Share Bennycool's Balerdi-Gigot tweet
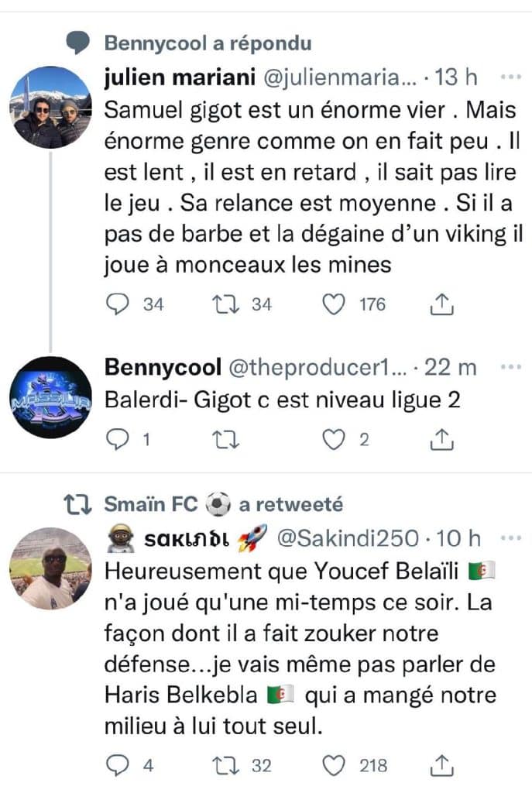Image resolution: width=532 pixels, height=793 pixels. point(441,439)
